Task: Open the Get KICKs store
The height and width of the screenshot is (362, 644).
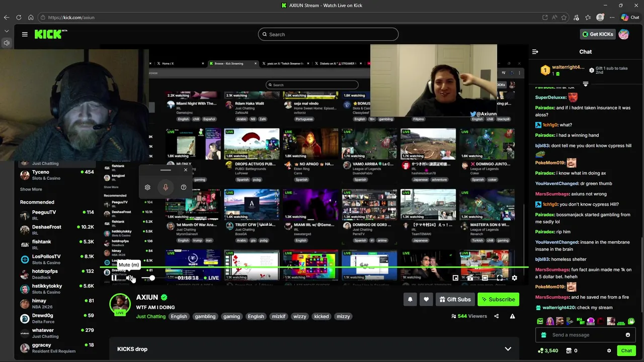Action: click(x=598, y=34)
